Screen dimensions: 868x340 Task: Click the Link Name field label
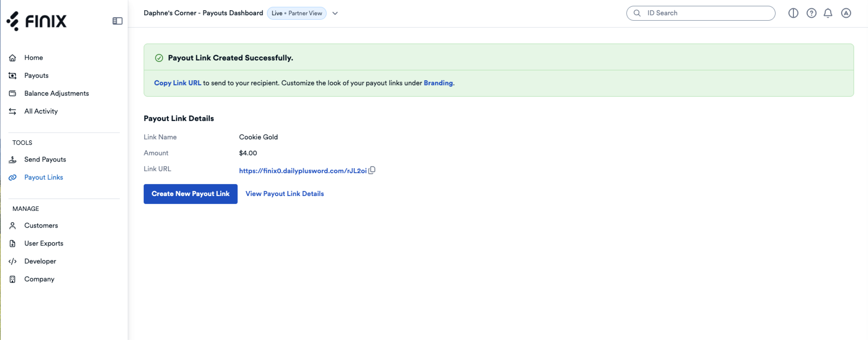click(x=160, y=137)
